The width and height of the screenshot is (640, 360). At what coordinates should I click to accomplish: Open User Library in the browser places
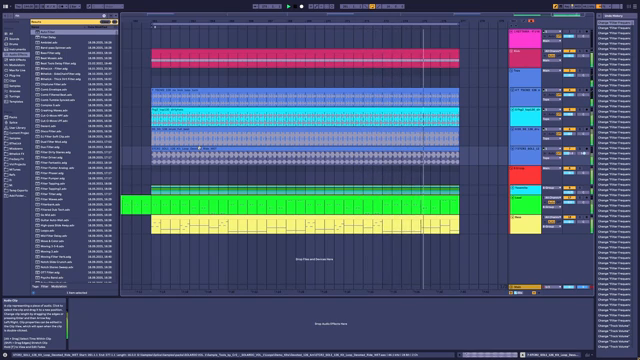click(x=17, y=128)
